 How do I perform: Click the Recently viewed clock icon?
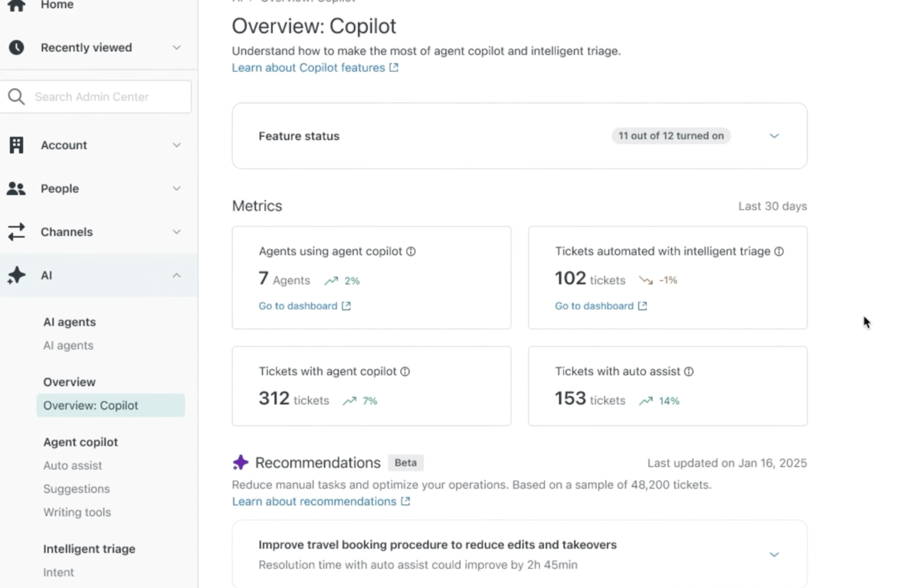[16, 47]
